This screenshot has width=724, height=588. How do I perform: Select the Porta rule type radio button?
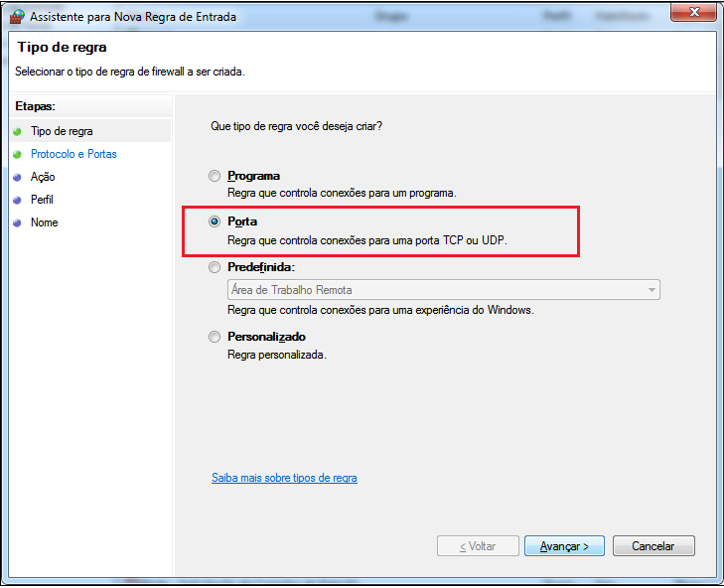pos(215,221)
